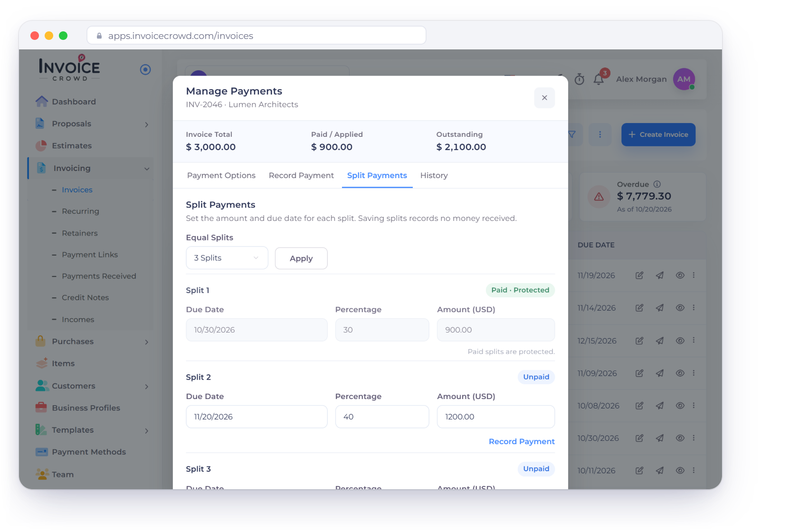
Task: Click Split 2 Amount field 1200.00
Action: point(496,417)
